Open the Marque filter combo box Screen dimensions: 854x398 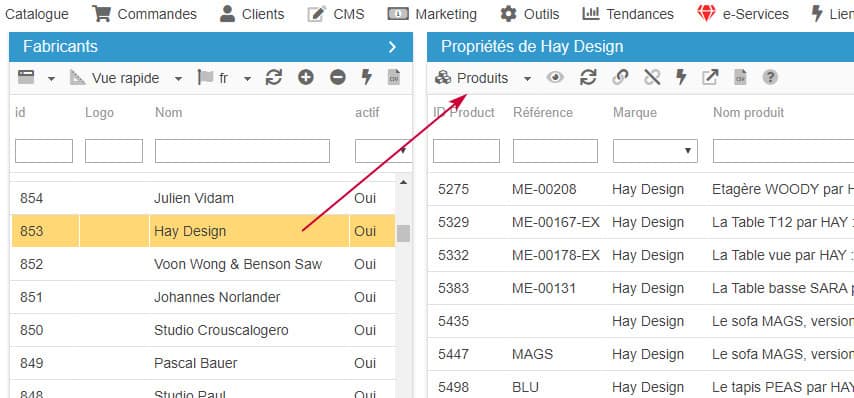(655, 151)
